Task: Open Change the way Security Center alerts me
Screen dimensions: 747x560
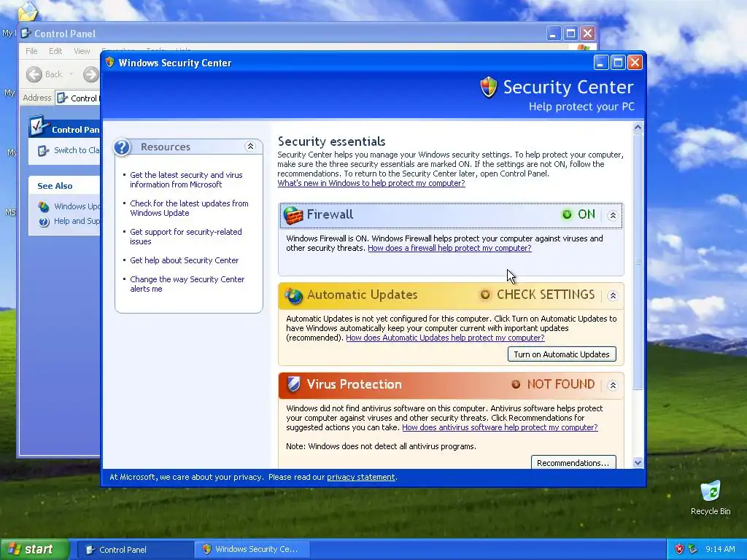Action: coord(187,284)
